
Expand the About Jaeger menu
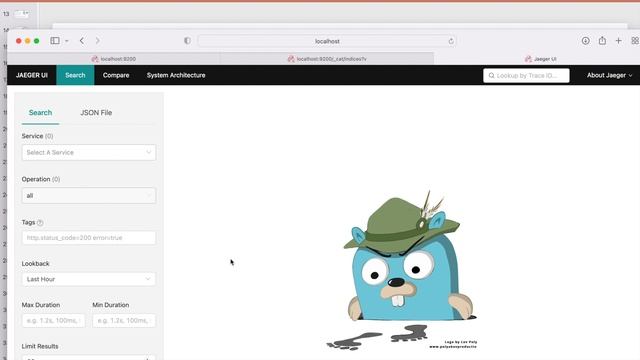(x=609, y=75)
